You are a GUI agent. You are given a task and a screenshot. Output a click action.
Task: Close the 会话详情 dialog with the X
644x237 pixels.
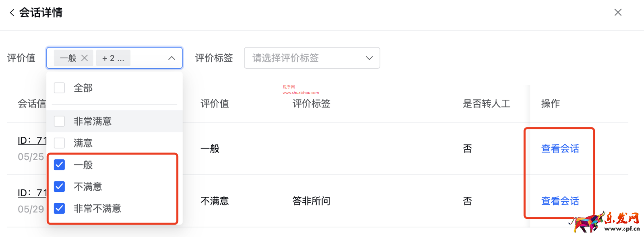[618, 12]
